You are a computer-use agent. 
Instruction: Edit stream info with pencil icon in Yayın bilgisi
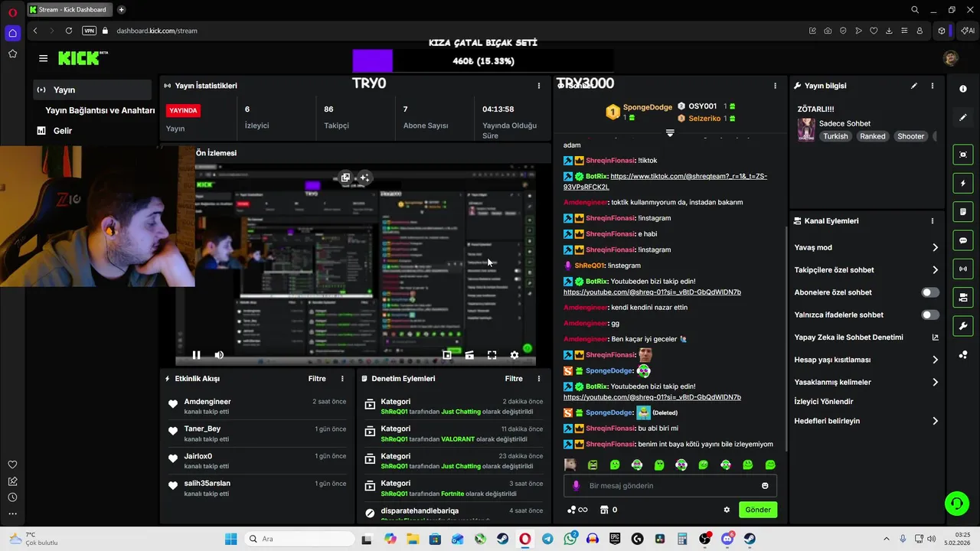tap(914, 86)
